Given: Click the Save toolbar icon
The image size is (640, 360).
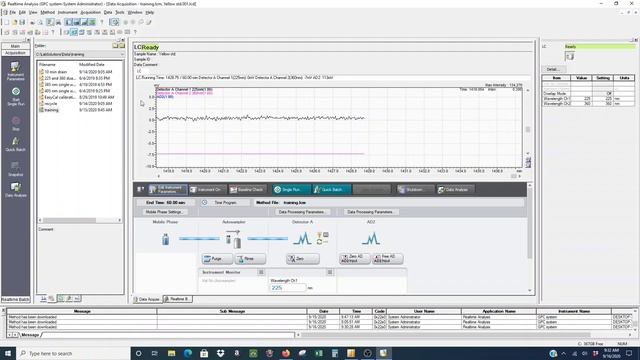Looking at the screenshot, I should [x=22, y=22].
